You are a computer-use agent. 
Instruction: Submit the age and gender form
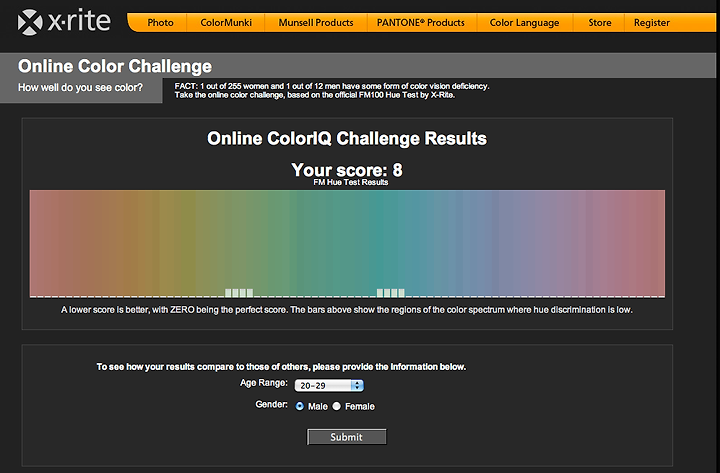click(x=347, y=437)
